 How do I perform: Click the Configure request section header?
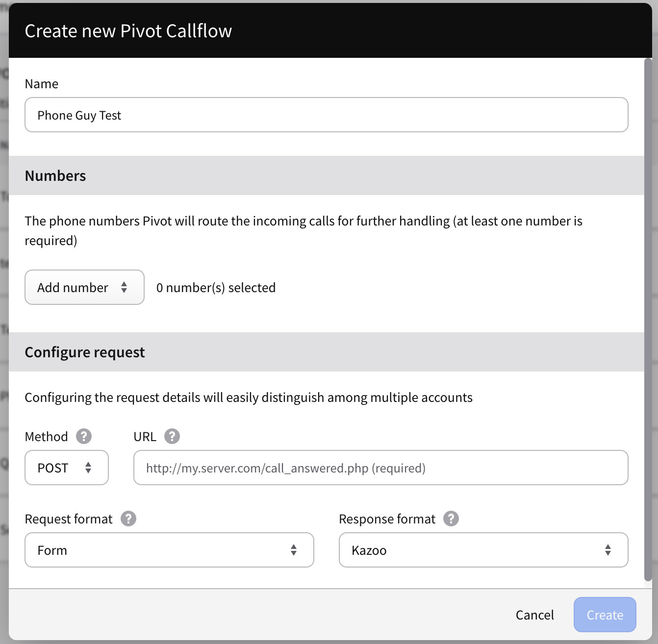tap(85, 352)
